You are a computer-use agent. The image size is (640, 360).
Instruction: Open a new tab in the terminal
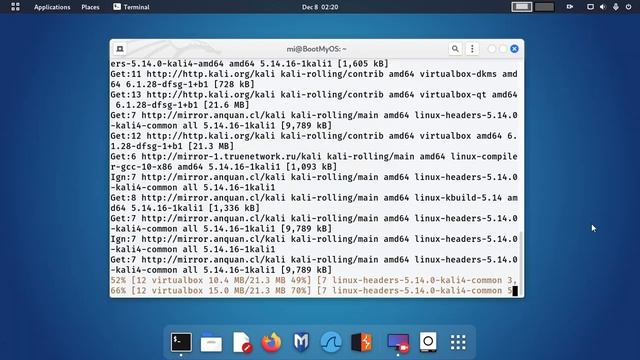coord(120,49)
